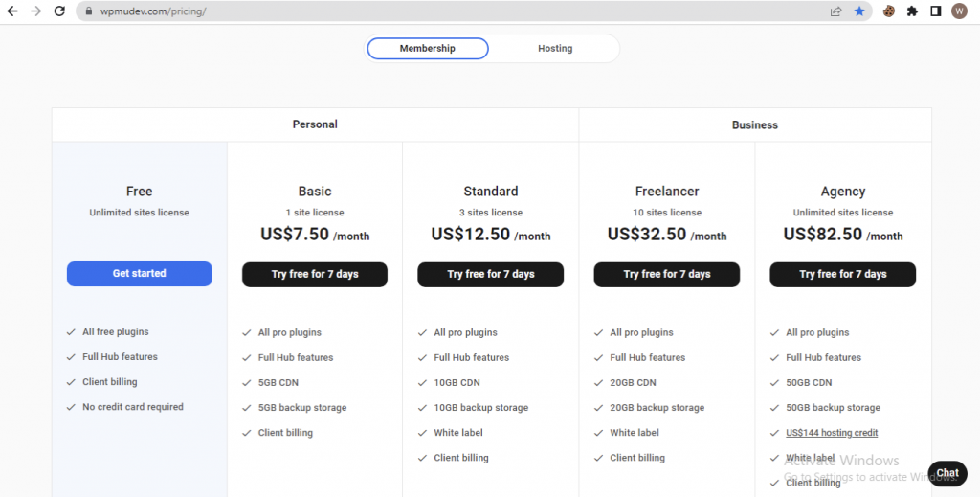Click 'Unlimited sites license' under Free

[140, 213]
